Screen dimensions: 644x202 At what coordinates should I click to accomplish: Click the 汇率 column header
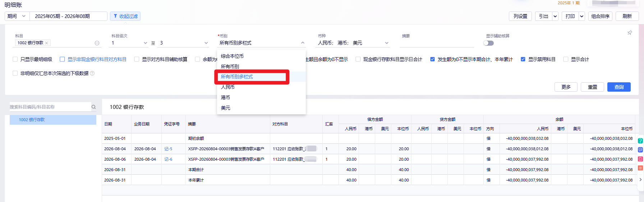[331, 124]
